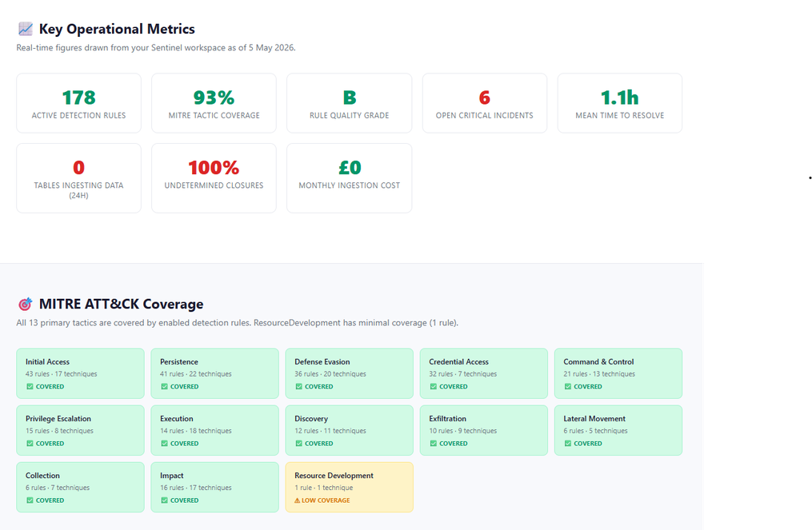The width and height of the screenshot is (812, 530).
Task: Open the Active Detection Rules metric card
Action: tap(78, 103)
